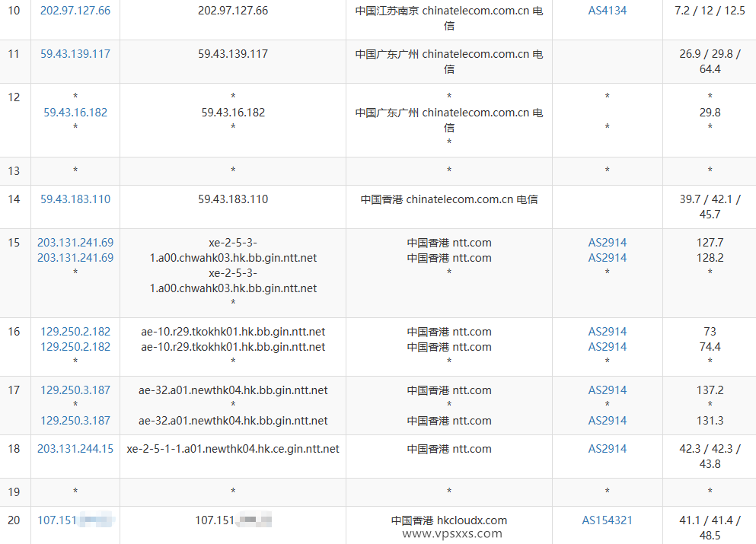Viewport: 756px width, 544px height.
Task: Click 中国广东广州 chinatelecom.com.cn text in hop 11
Action: click(x=449, y=61)
